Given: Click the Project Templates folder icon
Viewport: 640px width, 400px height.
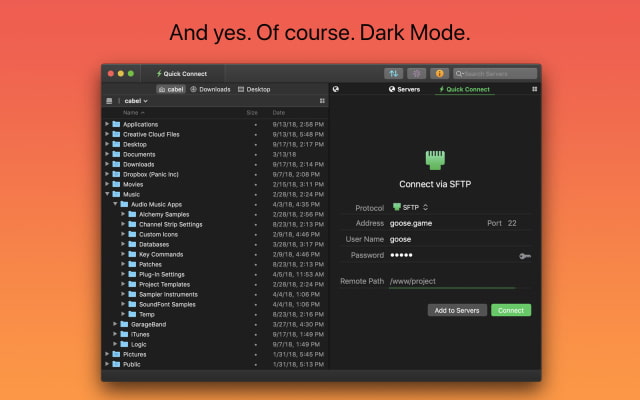Looking at the screenshot, I should click(x=132, y=284).
